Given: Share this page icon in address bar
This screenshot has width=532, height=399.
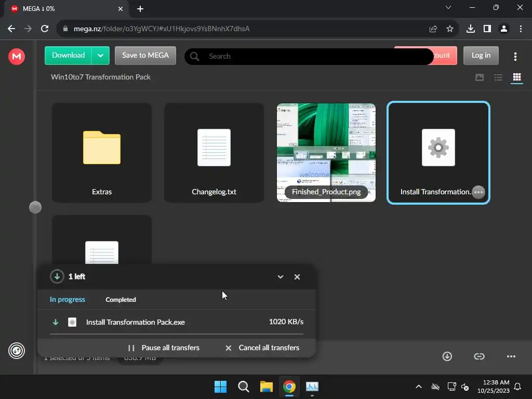Looking at the screenshot, I should [433, 29].
